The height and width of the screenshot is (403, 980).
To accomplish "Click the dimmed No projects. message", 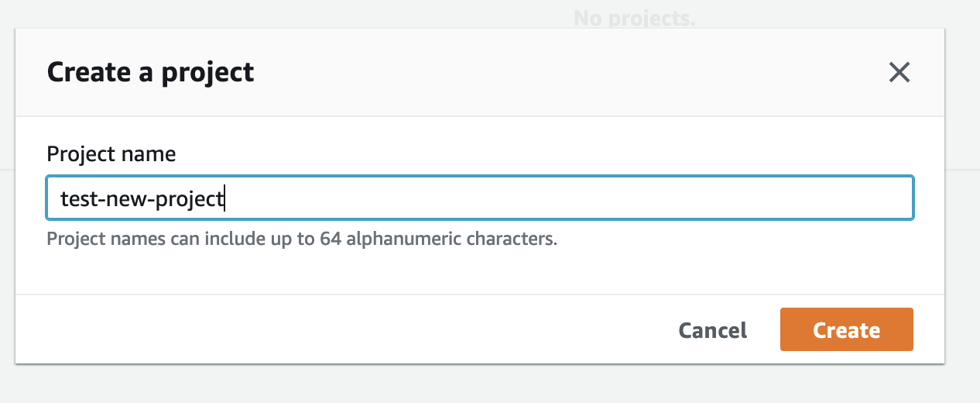I will [x=635, y=18].
